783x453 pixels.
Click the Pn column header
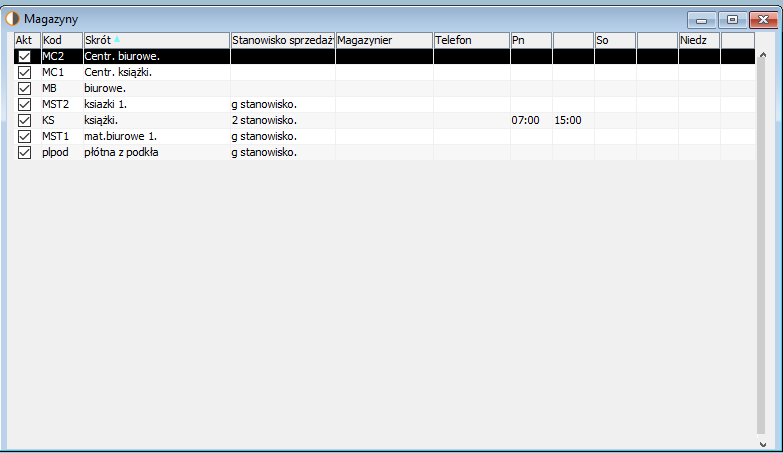coord(531,40)
